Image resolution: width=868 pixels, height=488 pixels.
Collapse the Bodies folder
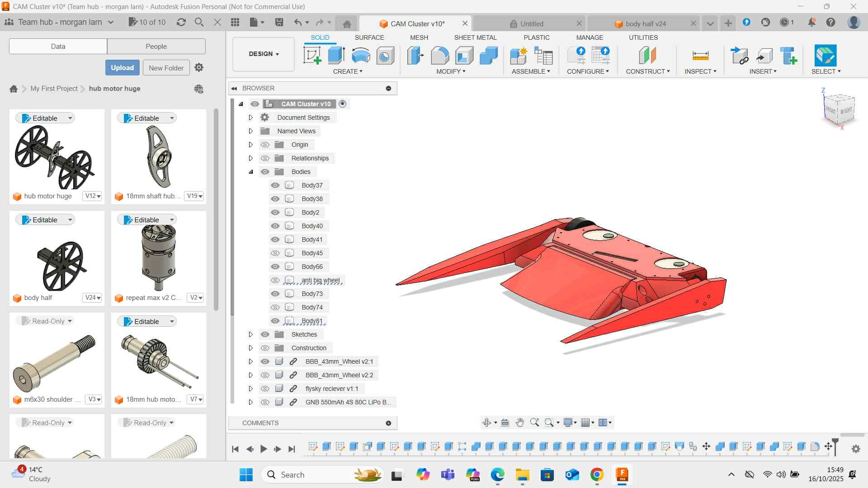250,172
